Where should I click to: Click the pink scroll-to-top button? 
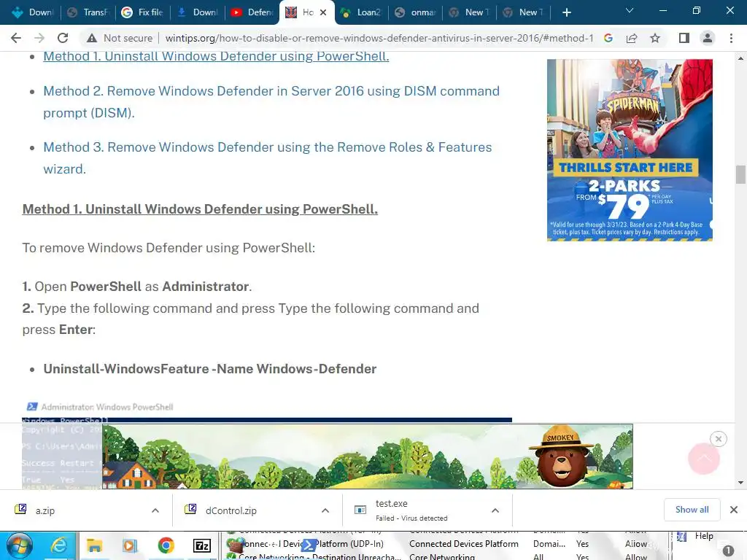704,459
